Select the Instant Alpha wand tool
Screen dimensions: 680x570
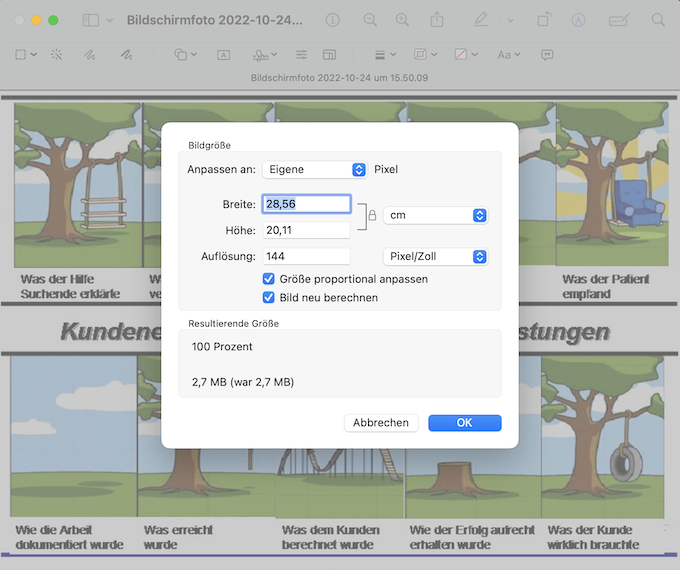pyautogui.click(x=56, y=54)
